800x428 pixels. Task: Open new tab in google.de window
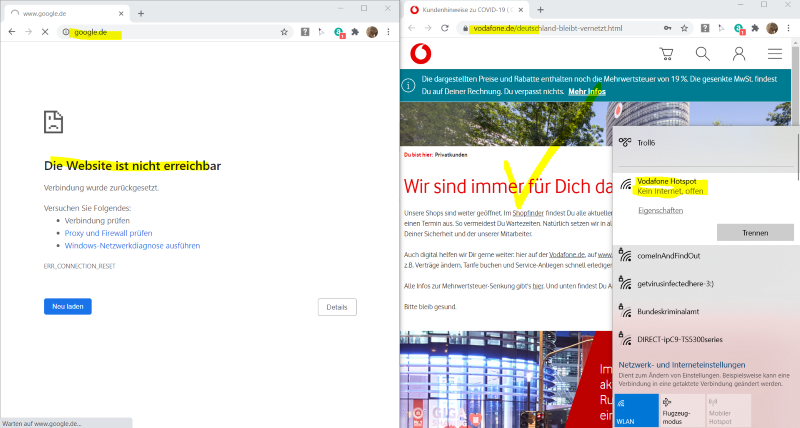pos(141,14)
